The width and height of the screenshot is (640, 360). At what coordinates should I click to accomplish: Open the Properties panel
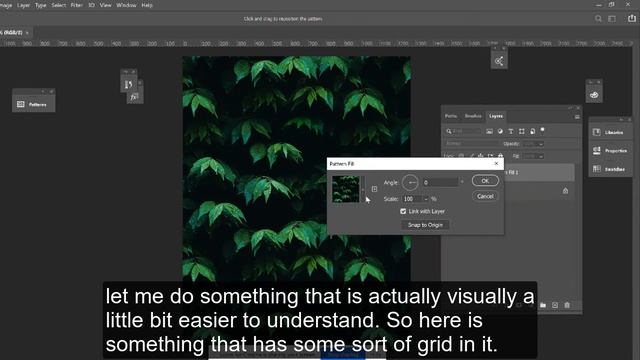click(x=610, y=151)
